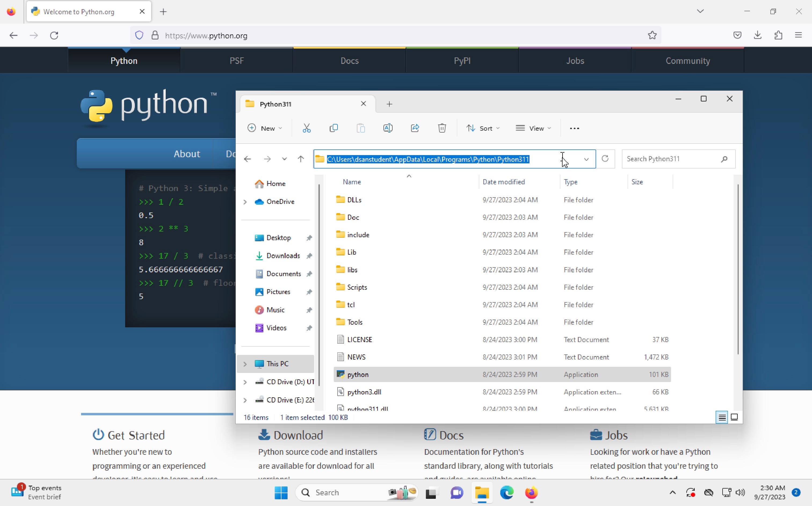Open the Sort dropdown in Explorer
The height and width of the screenshot is (506, 812).
pyautogui.click(x=483, y=128)
